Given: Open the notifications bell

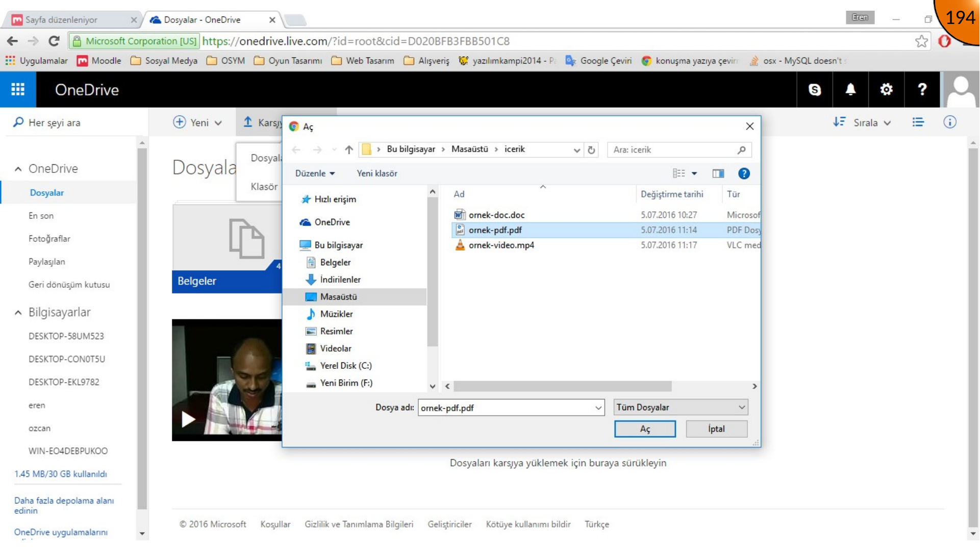Looking at the screenshot, I should point(850,89).
